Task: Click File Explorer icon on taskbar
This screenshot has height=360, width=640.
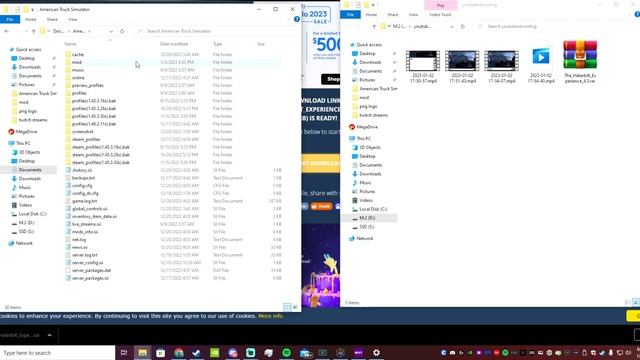Action: [142, 353]
